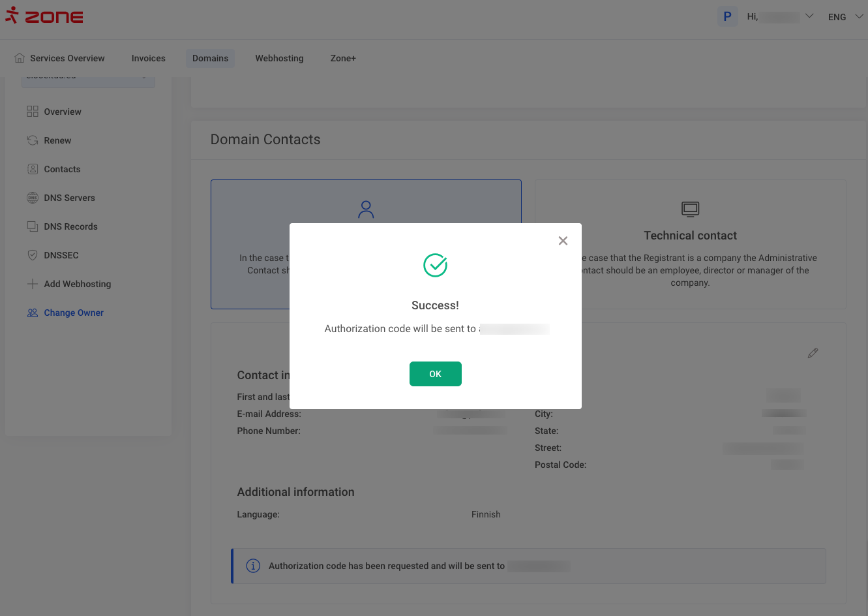Click the DNS Servers globe icon
868x616 pixels.
click(33, 198)
